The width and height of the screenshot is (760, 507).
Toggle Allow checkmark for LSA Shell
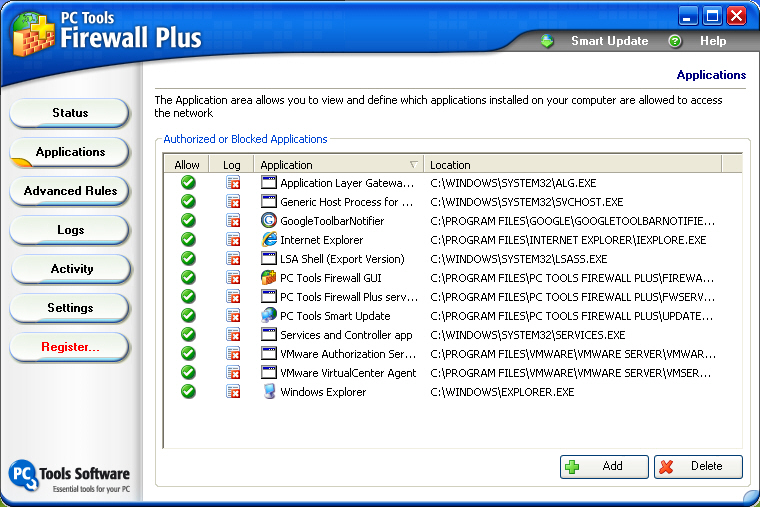[x=188, y=258]
